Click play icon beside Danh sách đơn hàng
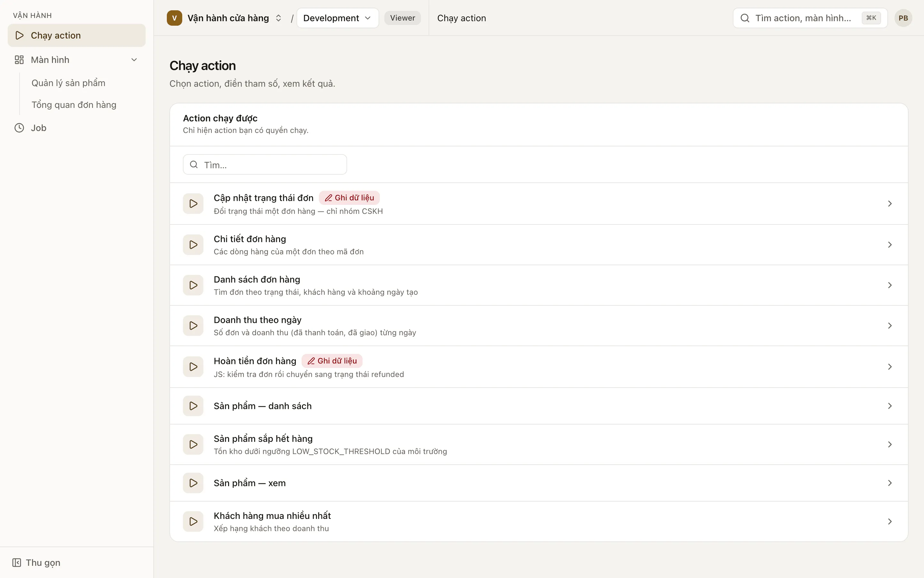 point(193,285)
